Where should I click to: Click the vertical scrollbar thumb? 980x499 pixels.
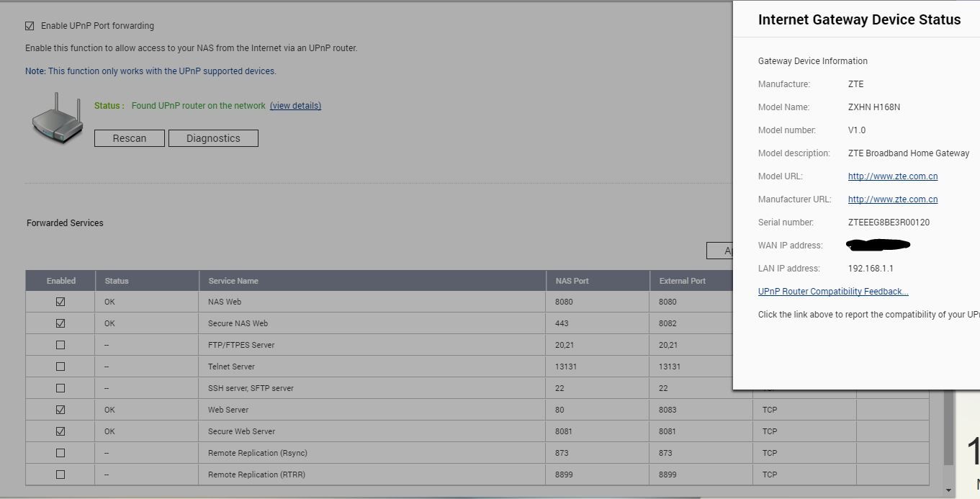pos(949,429)
